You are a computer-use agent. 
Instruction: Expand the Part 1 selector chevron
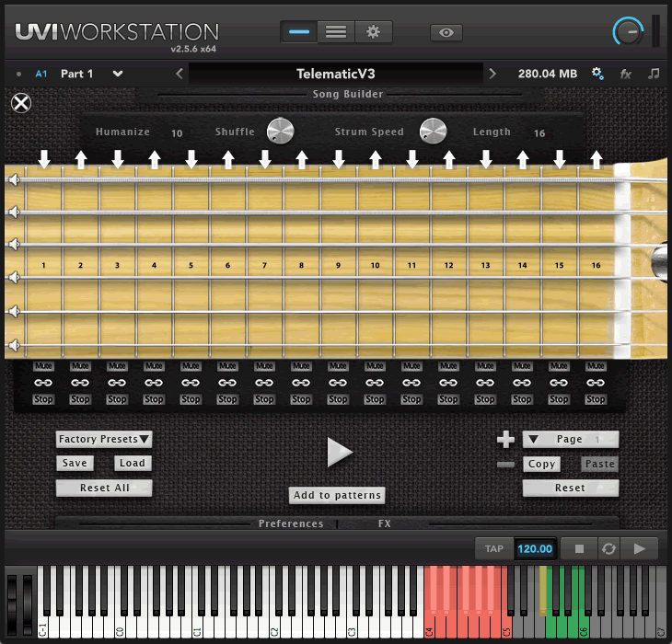coord(117,74)
